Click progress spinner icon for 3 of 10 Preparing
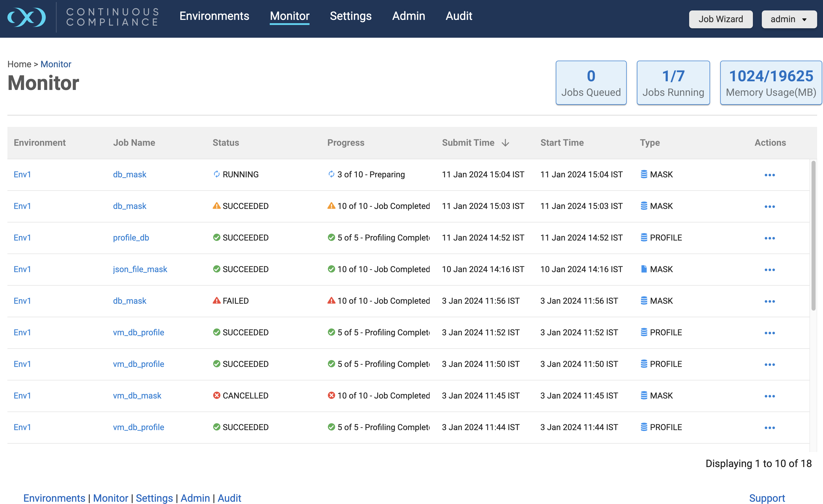 coord(331,174)
